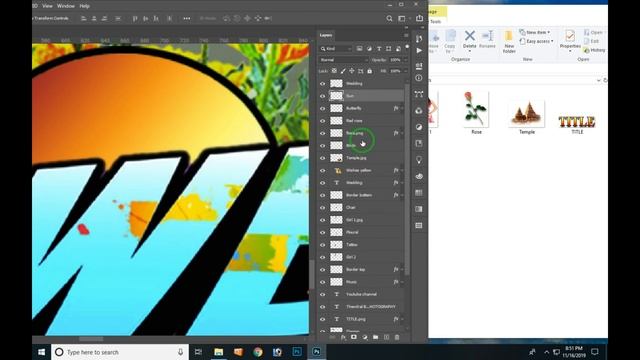Click the share image icon in Photoshop
Viewport: 640px width, 360px height.
click(x=419, y=18)
